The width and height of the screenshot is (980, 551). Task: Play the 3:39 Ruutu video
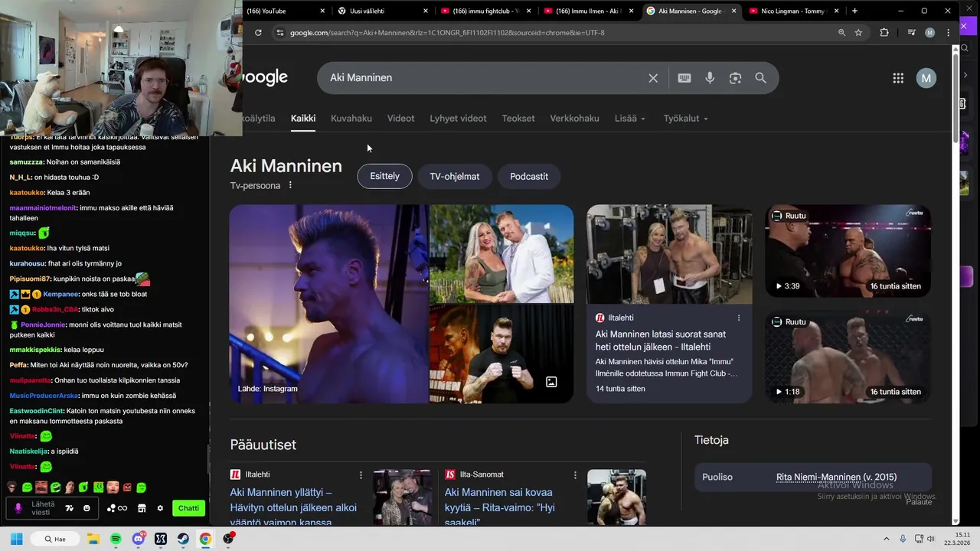click(848, 251)
